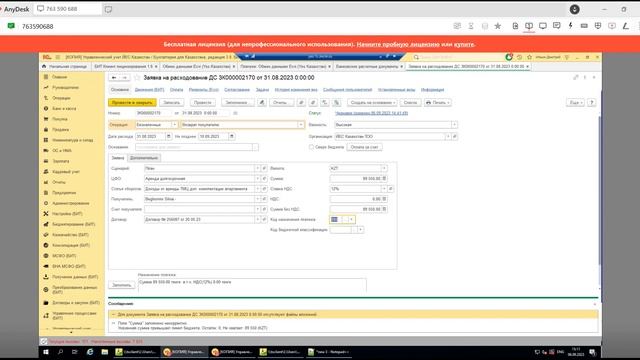
Task: Open Договоры и закупки (БИТ) section
Action: point(76,303)
